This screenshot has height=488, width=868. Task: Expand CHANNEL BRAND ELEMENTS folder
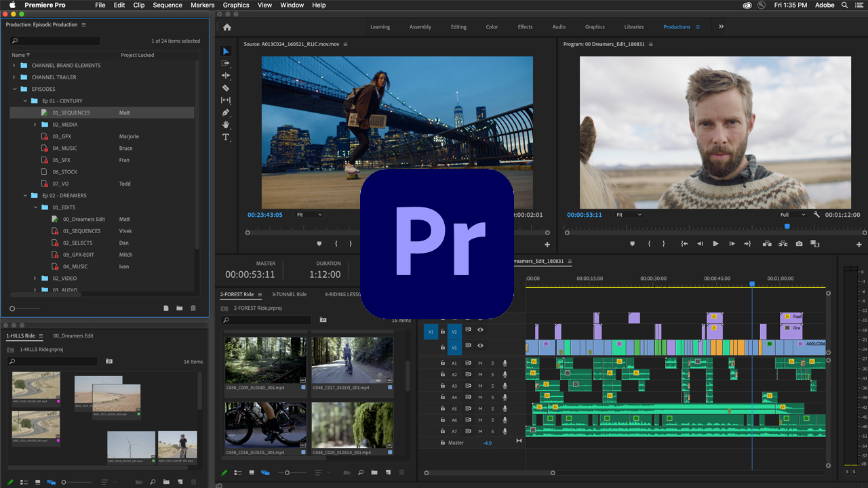tap(14, 66)
